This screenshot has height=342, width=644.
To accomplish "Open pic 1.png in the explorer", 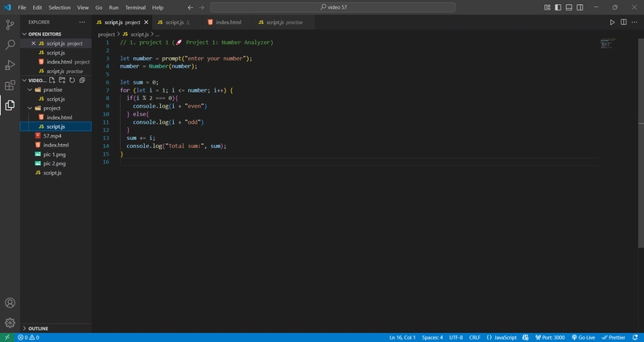I will 55,155.
